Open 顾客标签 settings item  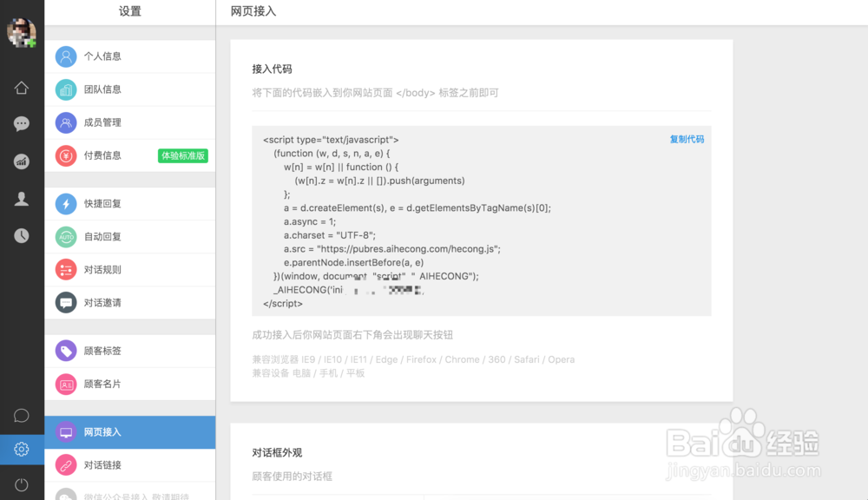[x=130, y=351]
